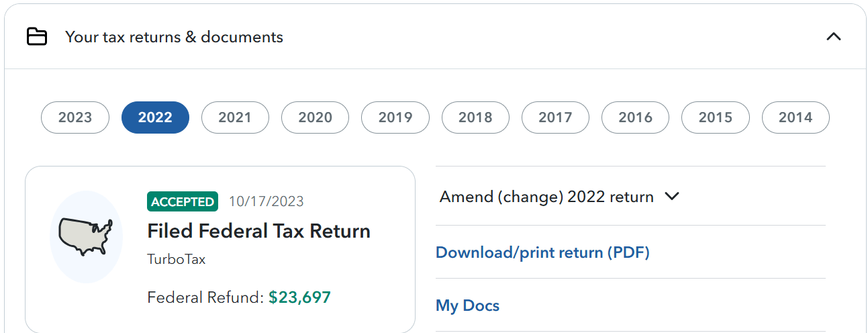Open the 2015 tax year
This screenshot has width=868, height=333.
pyautogui.click(x=715, y=117)
